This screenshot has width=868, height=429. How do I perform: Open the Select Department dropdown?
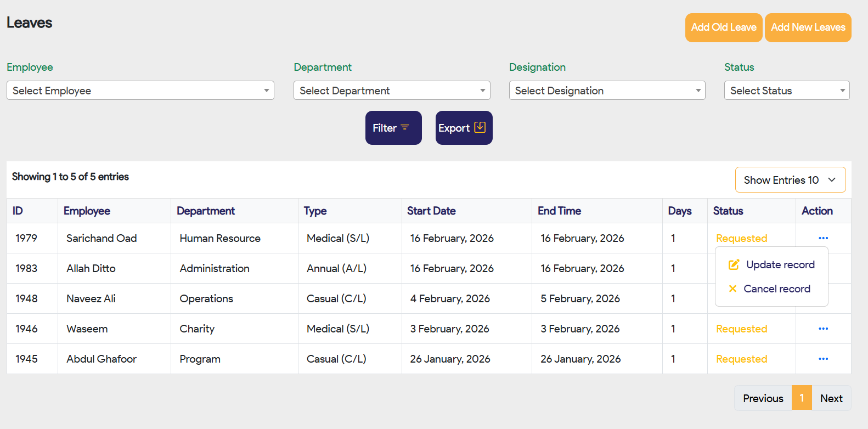[x=392, y=91]
